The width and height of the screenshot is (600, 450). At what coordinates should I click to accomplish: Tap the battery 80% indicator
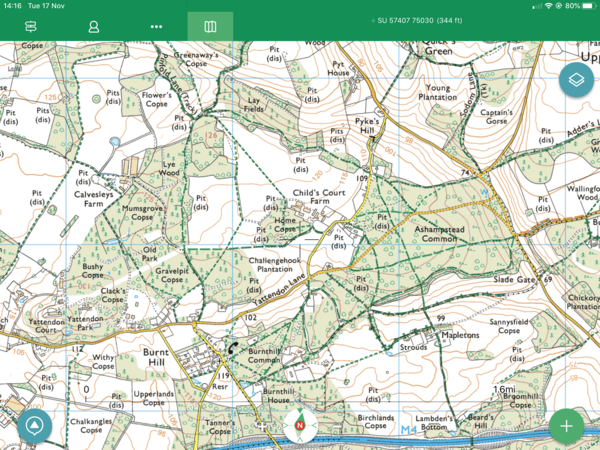click(x=580, y=6)
